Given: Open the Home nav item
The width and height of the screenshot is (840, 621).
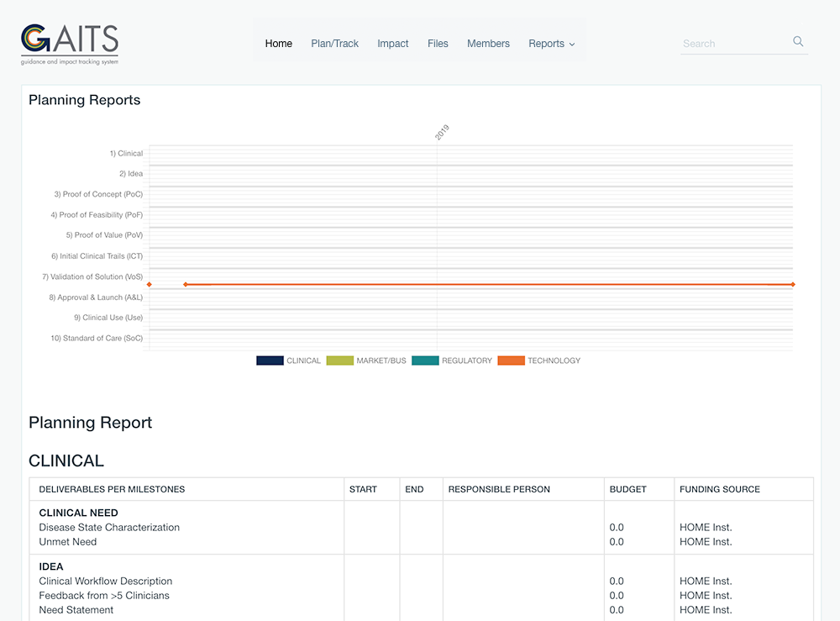Looking at the screenshot, I should (279, 44).
